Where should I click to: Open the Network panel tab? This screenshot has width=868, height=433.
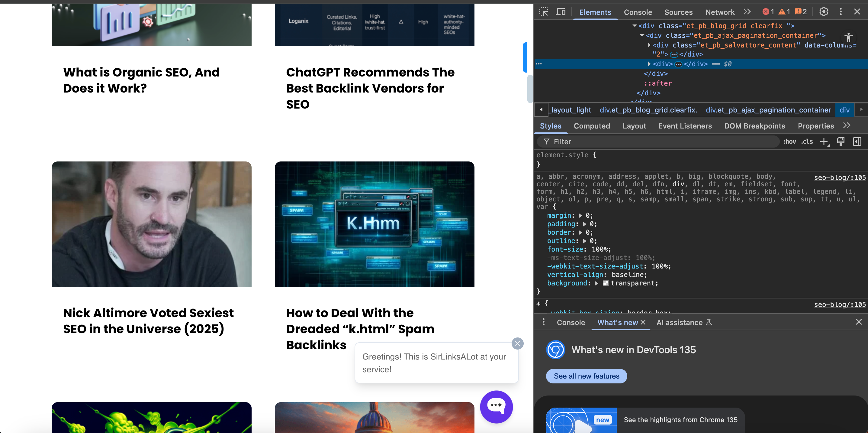click(720, 12)
